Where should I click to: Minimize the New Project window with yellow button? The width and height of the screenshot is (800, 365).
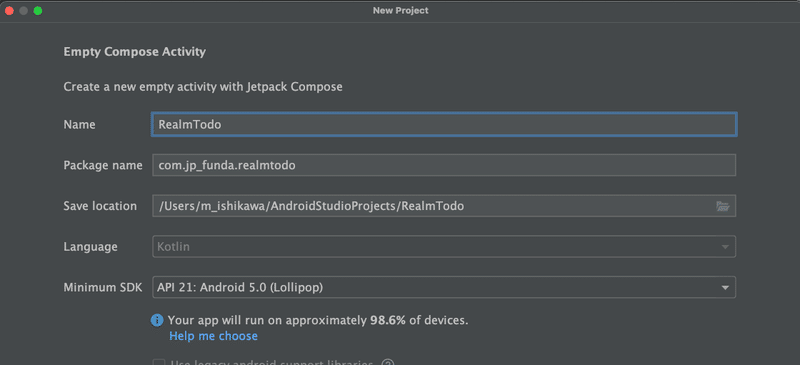[23, 11]
